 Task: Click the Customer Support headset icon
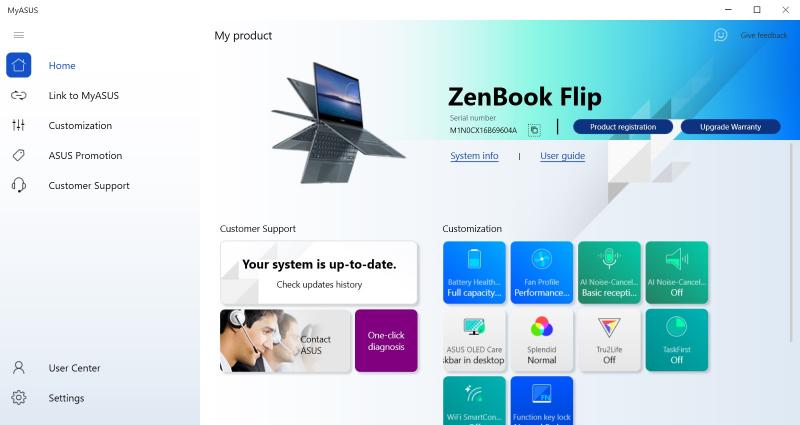point(18,185)
